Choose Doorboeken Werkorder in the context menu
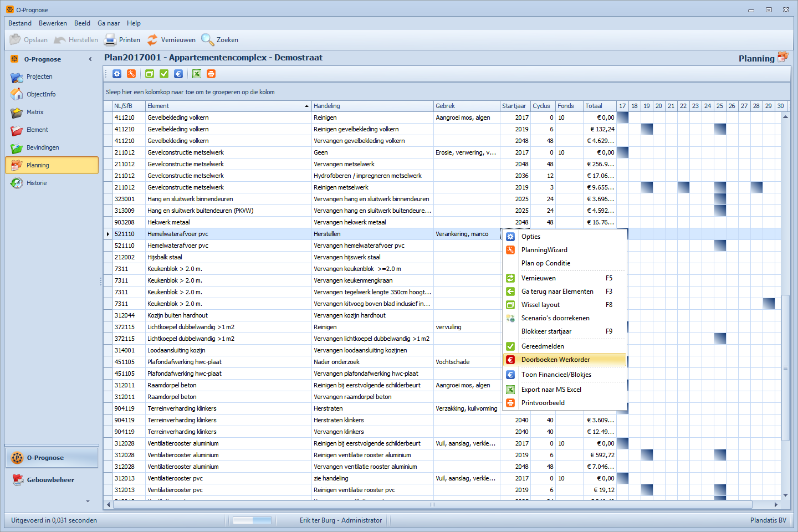This screenshot has width=798, height=532. 565,360
